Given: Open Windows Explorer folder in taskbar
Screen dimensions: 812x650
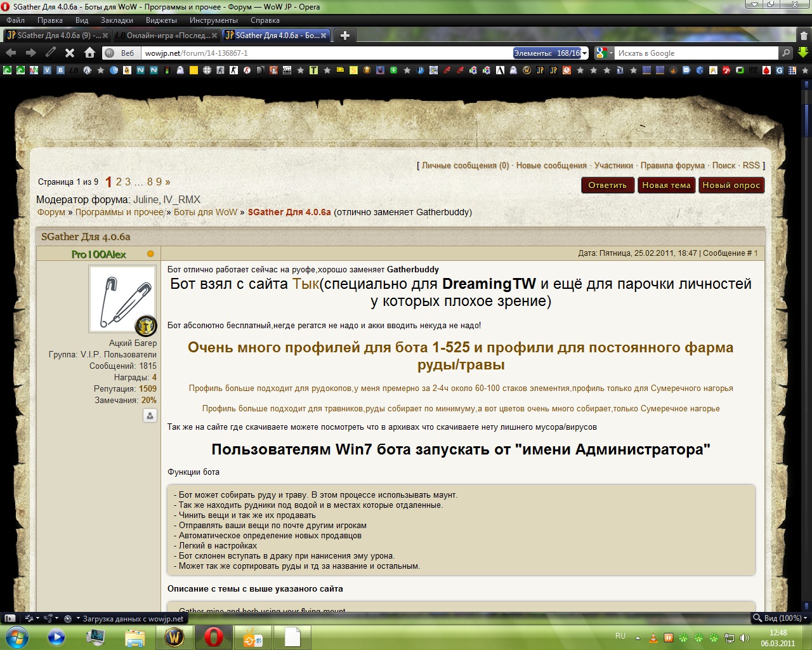Looking at the screenshot, I should 135,637.
